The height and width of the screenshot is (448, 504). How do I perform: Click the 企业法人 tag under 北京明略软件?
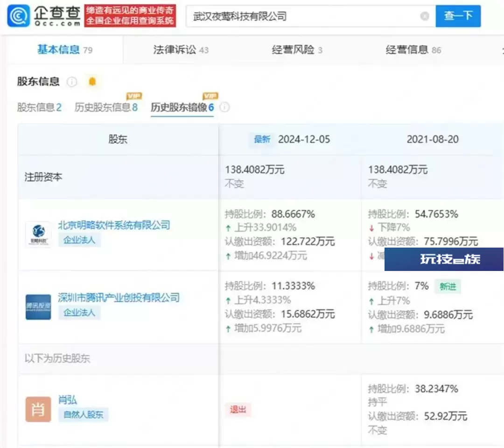pos(79,240)
